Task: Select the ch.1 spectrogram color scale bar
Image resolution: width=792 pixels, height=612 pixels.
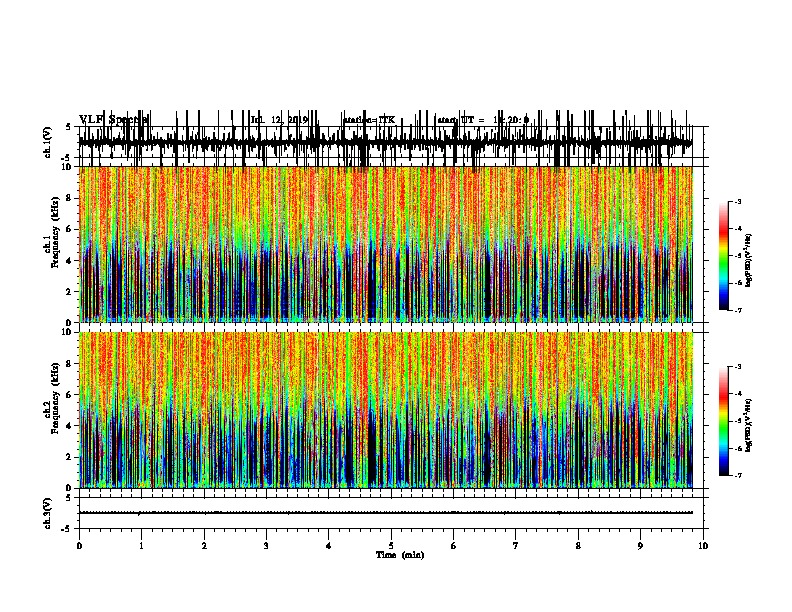Action: coord(724,256)
